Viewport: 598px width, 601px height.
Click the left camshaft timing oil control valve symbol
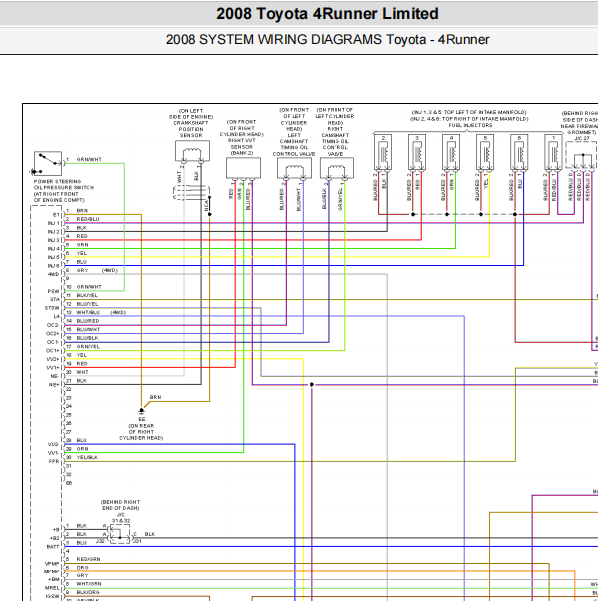[294, 168]
